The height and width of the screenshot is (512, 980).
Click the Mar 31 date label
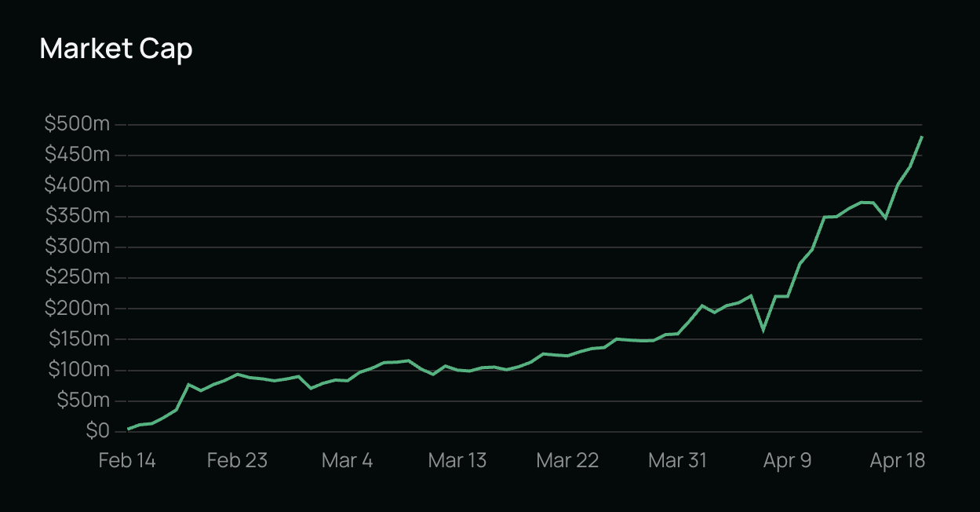[677, 460]
